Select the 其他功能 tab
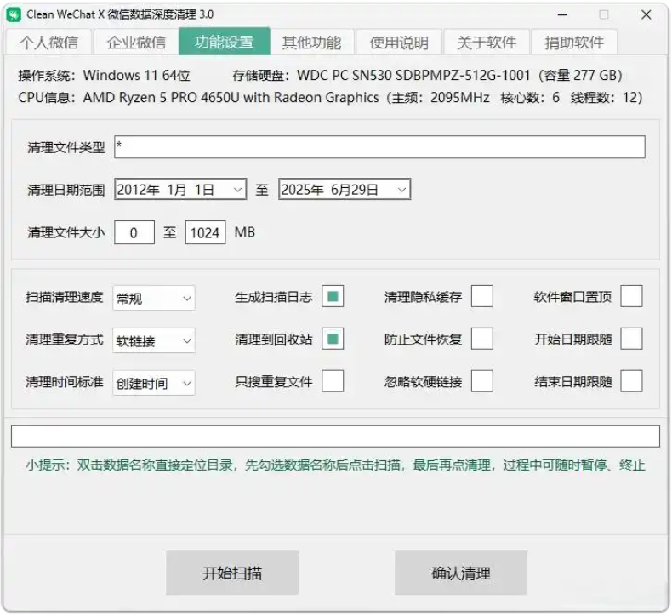Viewport: 672px width, 616px height. tap(311, 43)
